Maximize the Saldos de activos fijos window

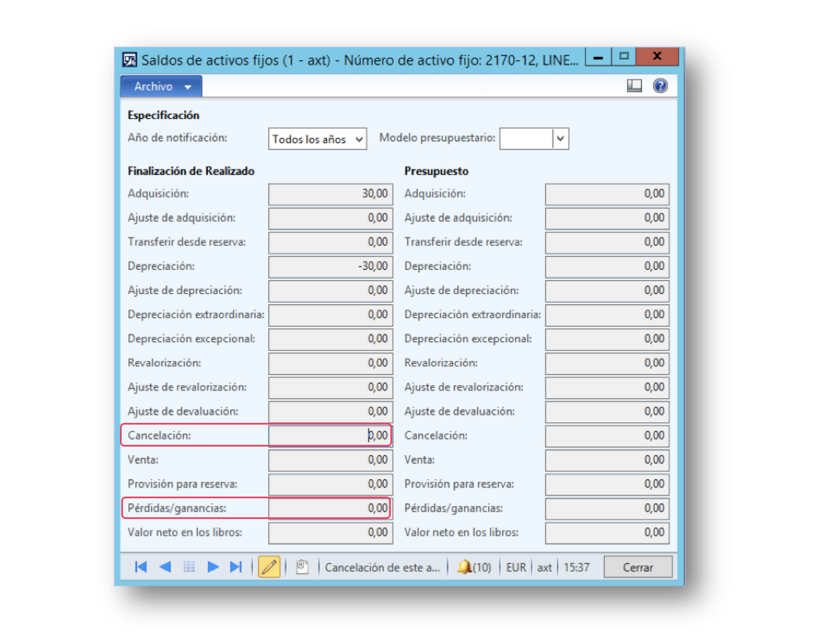tap(624, 56)
